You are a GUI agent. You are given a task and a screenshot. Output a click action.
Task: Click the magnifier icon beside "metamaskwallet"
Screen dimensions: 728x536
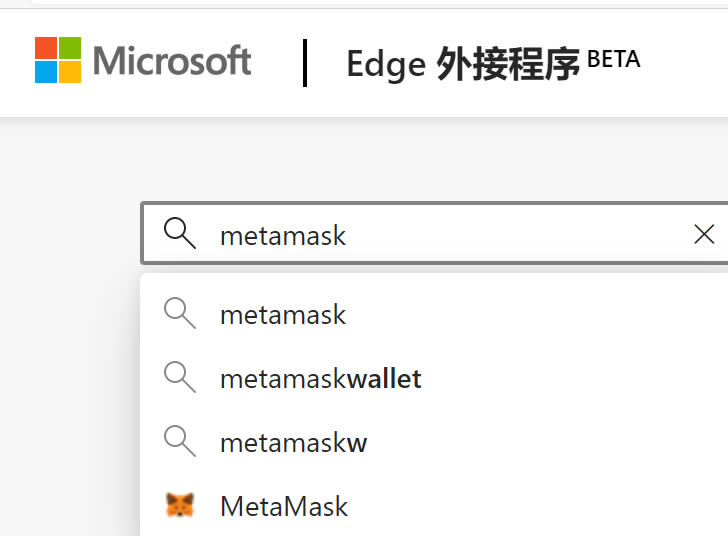coord(180,378)
